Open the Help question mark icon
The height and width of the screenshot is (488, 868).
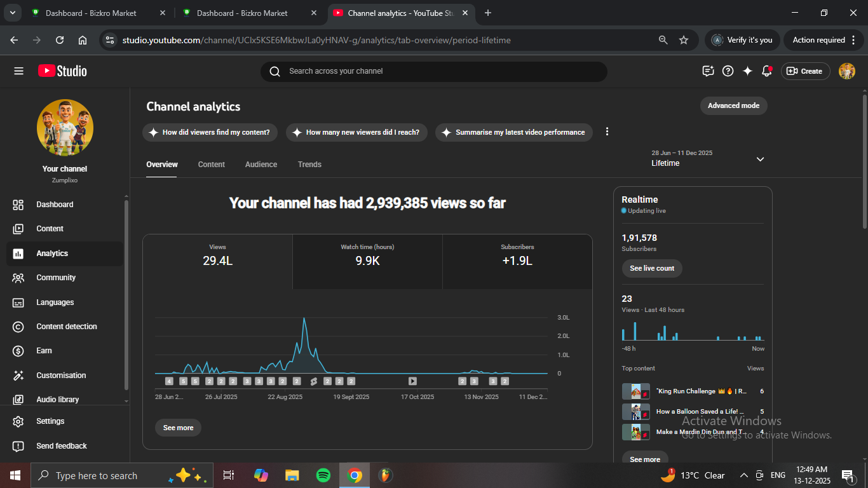click(728, 71)
